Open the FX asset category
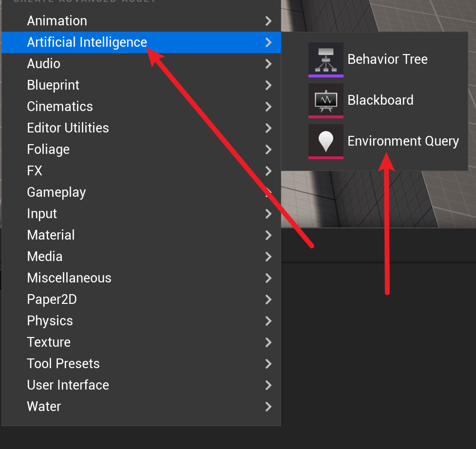Image resolution: width=476 pixels, height=449 pixels. [35, 171]
